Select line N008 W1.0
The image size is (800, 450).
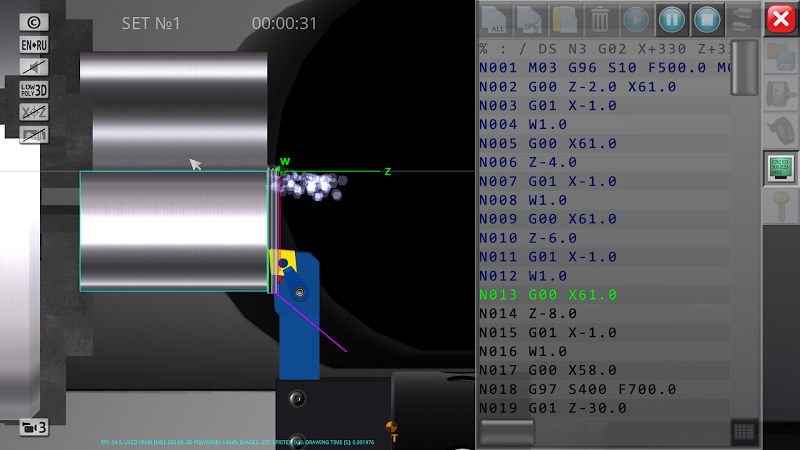605,200
